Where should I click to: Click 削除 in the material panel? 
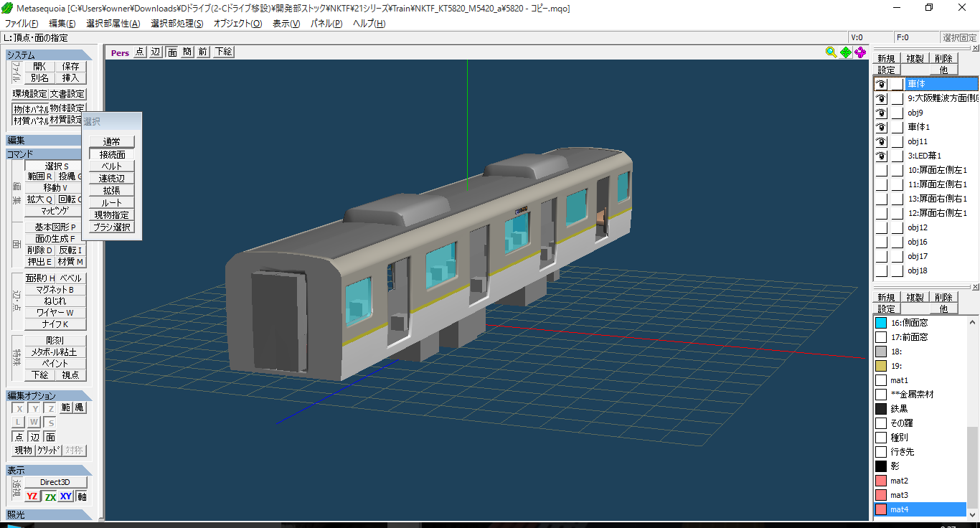(943, 297)
